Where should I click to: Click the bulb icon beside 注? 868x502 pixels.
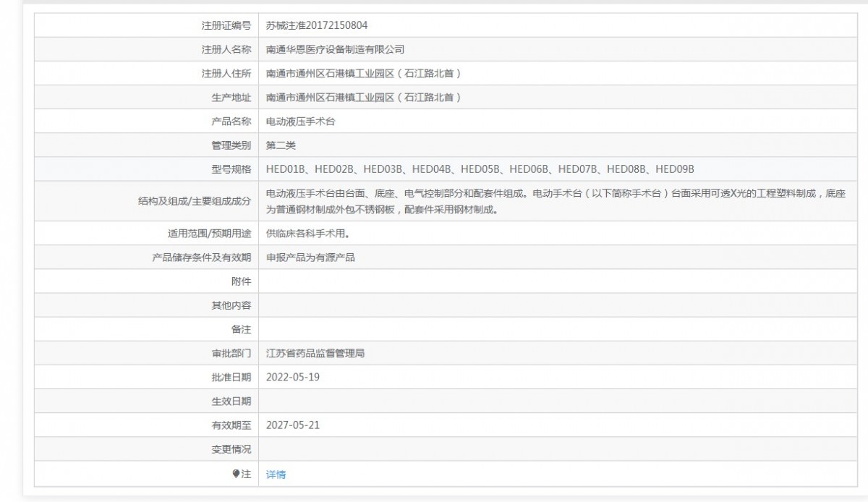click(236, 474)
